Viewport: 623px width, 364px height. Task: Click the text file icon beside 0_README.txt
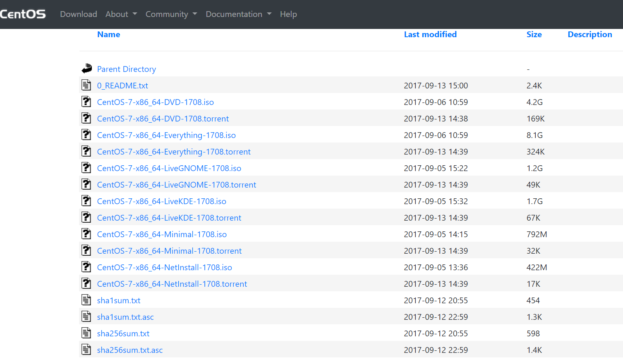coord(86,85)
